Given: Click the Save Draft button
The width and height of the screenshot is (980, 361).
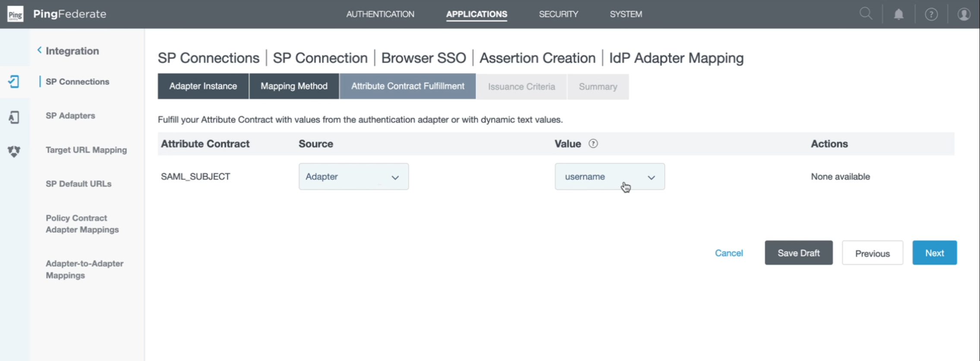Looking at the screenshot, I should coord(798,253).
